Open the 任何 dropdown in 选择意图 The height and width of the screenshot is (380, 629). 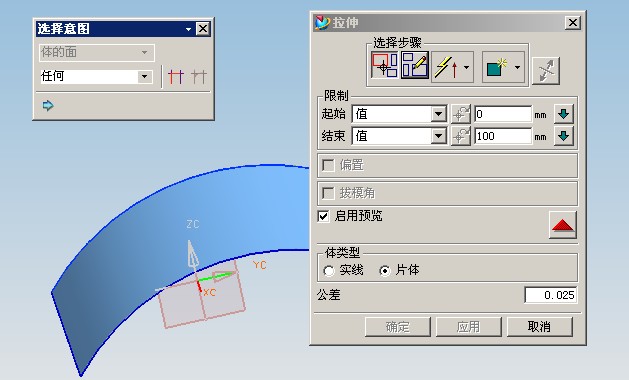click(144, 76)
